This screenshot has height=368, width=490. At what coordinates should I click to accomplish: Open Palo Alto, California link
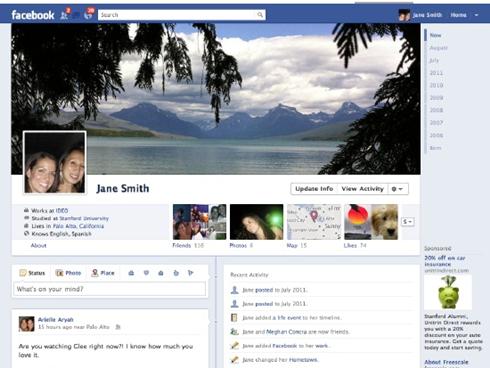pyautogui.click(x=78, y=226)
